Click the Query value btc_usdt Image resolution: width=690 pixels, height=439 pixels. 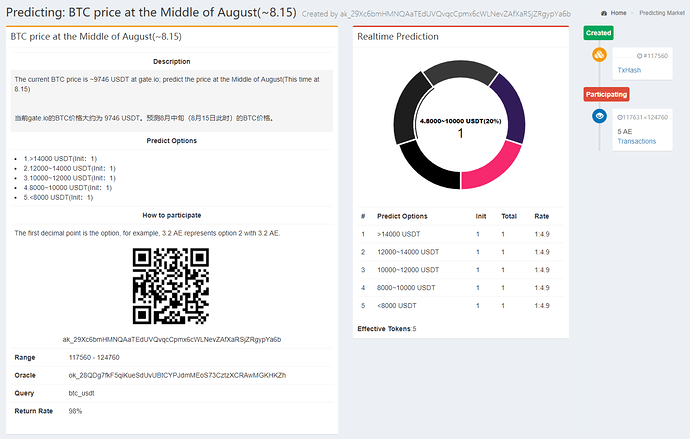[81, 393]
